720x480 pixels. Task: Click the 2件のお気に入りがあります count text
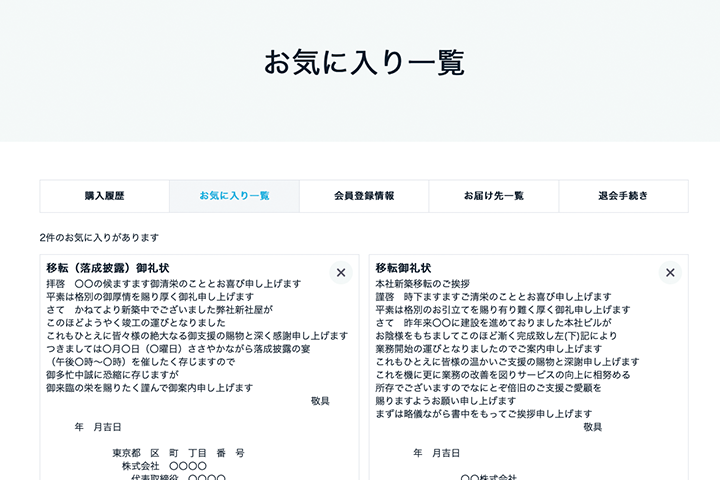pos(99,238)
